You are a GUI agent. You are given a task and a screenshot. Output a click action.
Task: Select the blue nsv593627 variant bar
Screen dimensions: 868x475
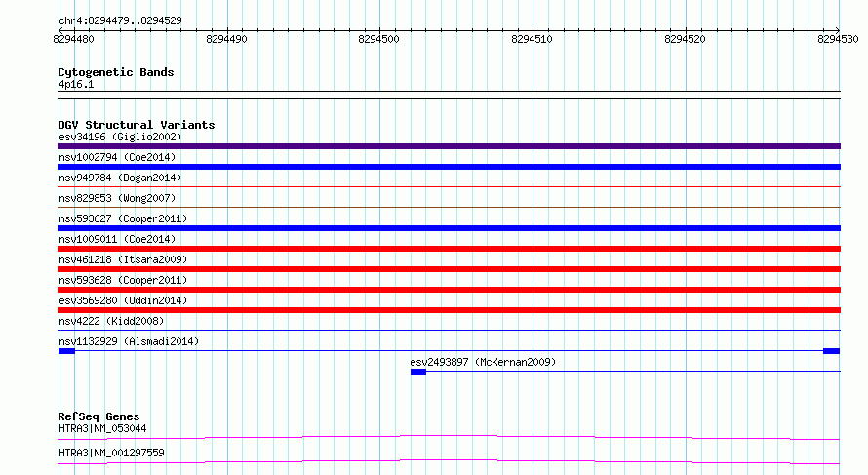(x=449, y=228)
